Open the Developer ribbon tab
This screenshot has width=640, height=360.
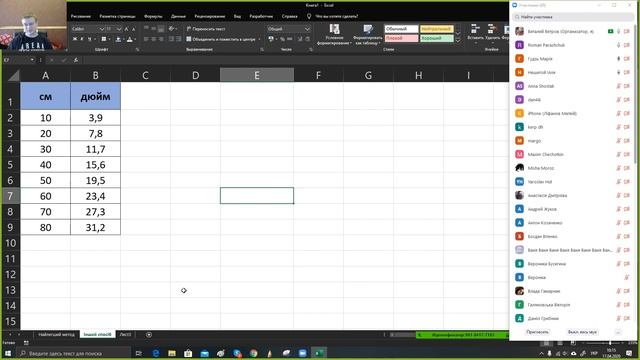click(261, 16)
